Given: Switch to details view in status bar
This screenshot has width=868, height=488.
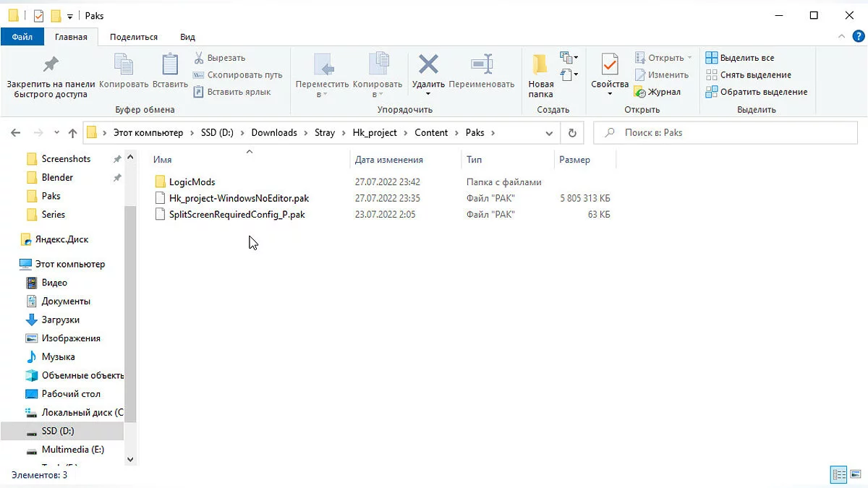Looking at the screenshot, I should (x=839, y=475).
